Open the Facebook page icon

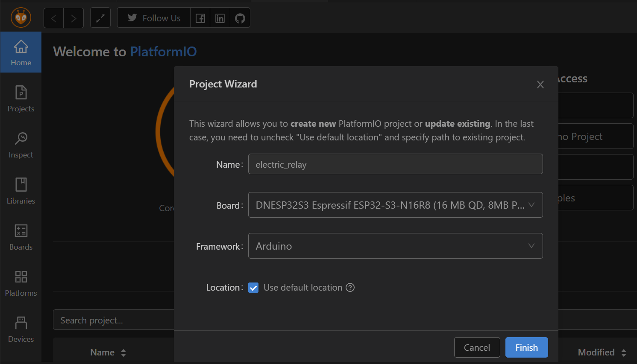click(200, 18)
